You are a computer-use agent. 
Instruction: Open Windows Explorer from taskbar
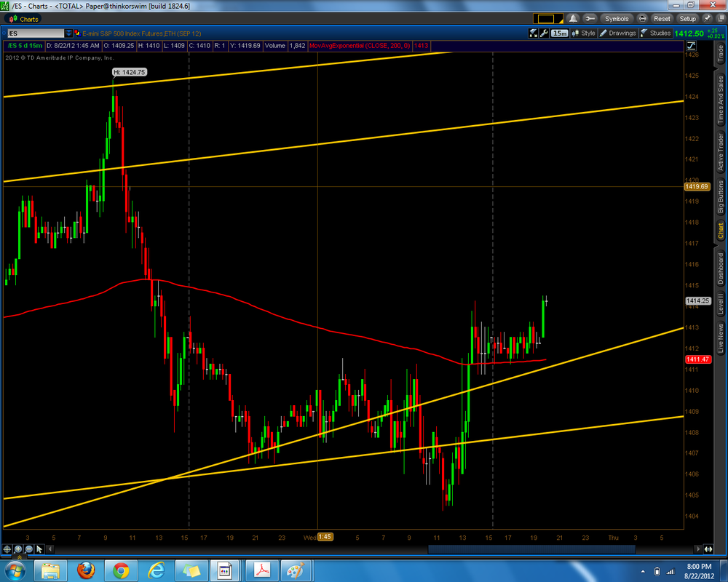point(50,570)
